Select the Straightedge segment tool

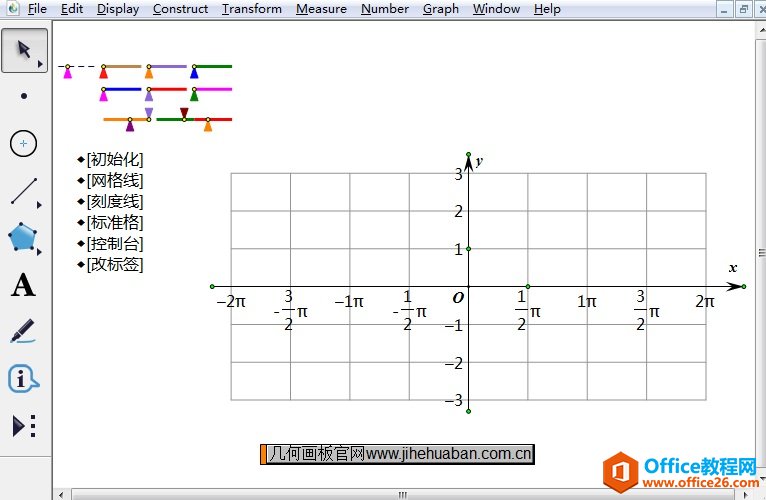(24, 191)
